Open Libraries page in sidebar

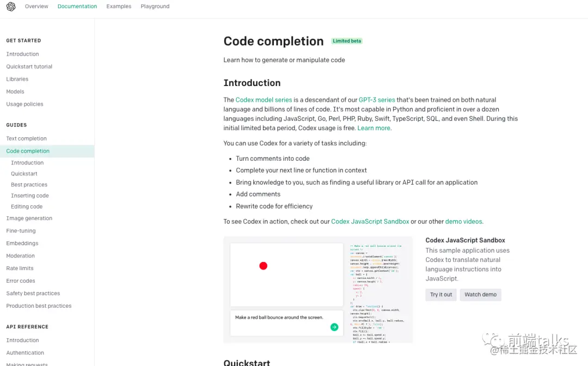tap(17, 79)
